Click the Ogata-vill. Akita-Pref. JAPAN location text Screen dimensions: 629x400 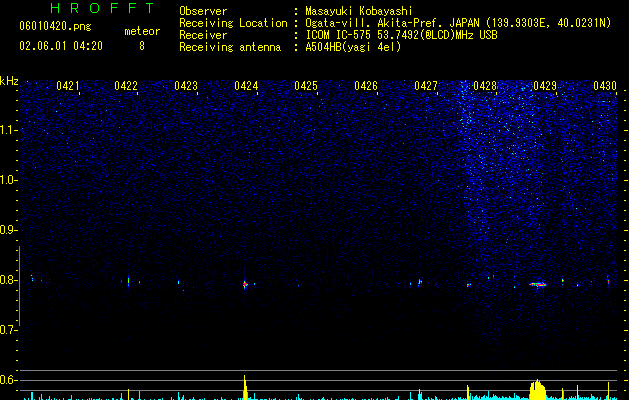click(458, 23)
